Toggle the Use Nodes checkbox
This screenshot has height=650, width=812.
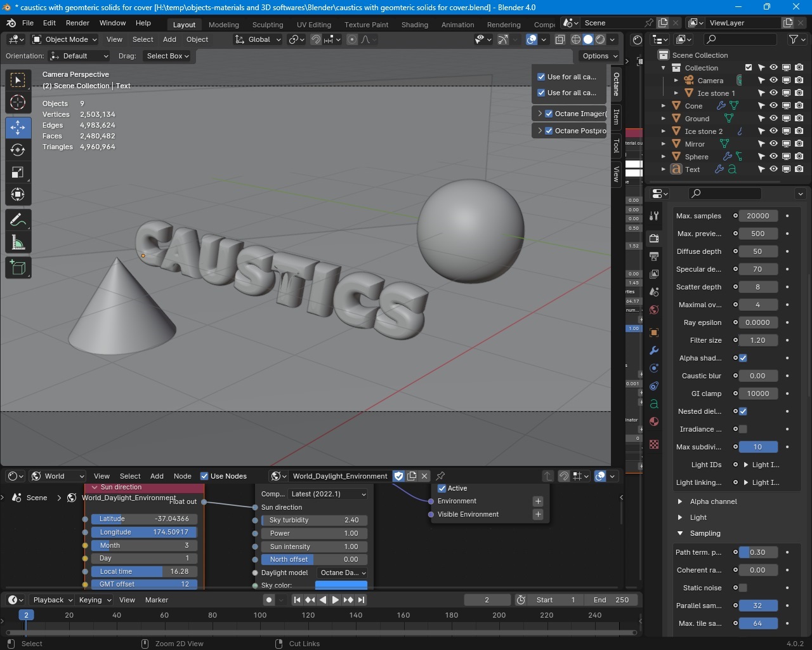click(204, 476)
